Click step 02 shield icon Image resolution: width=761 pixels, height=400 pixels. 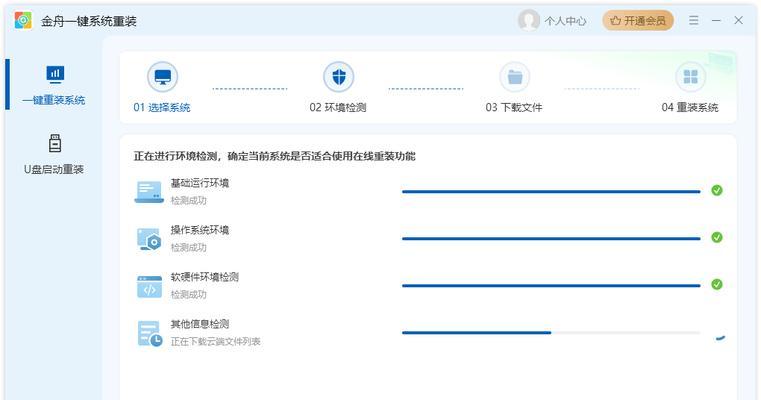[x=339, y=77]
